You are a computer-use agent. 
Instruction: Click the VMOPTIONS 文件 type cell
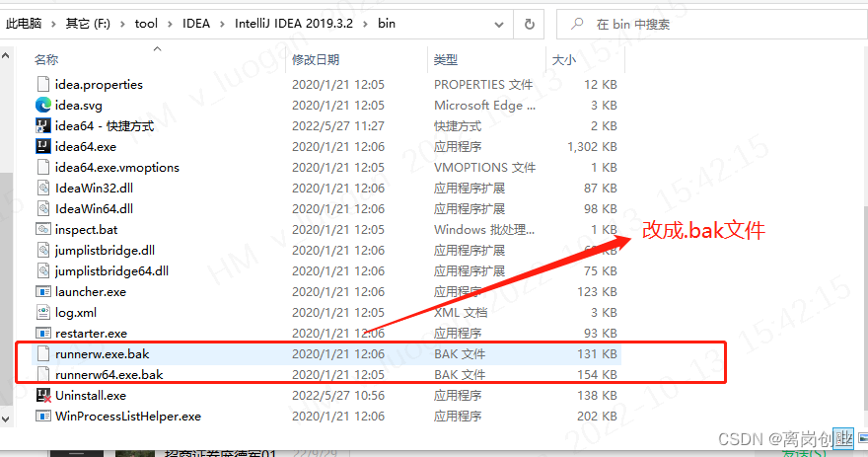point(485,167)
